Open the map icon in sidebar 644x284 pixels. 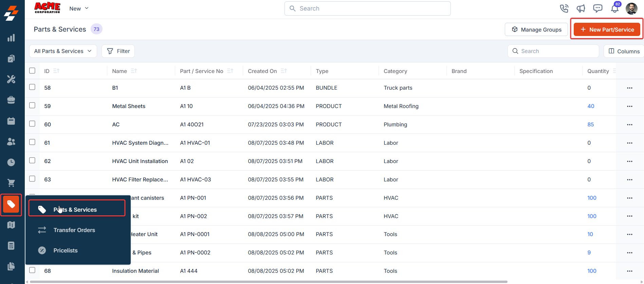point(11,225)
